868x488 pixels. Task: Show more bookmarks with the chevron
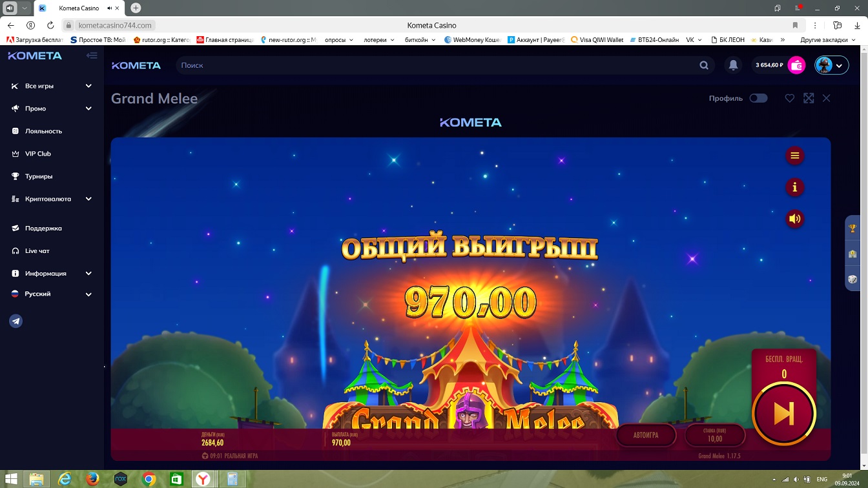[783, 39]
